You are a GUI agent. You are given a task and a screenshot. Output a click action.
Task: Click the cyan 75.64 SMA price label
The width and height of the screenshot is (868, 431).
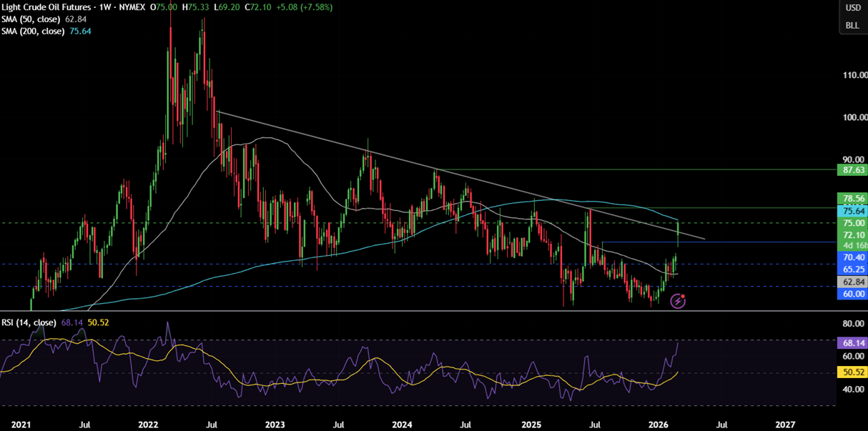pos(854,211)
